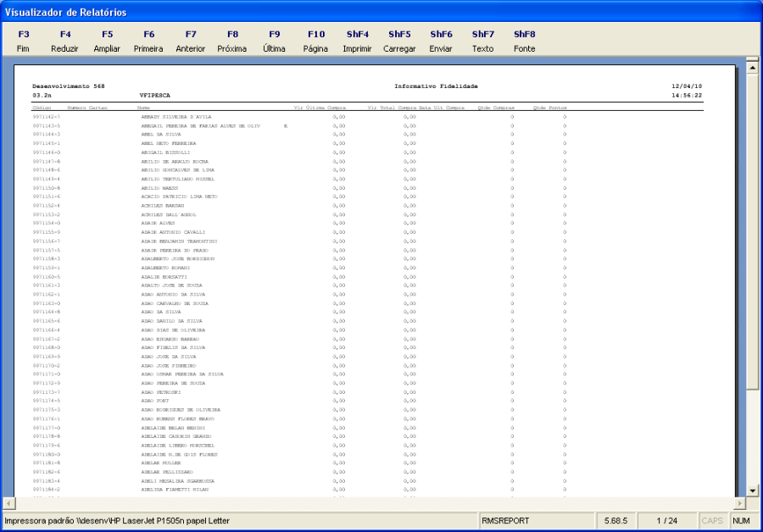Click the Desenvolvimento 568 header text

[x=69, y=86]
